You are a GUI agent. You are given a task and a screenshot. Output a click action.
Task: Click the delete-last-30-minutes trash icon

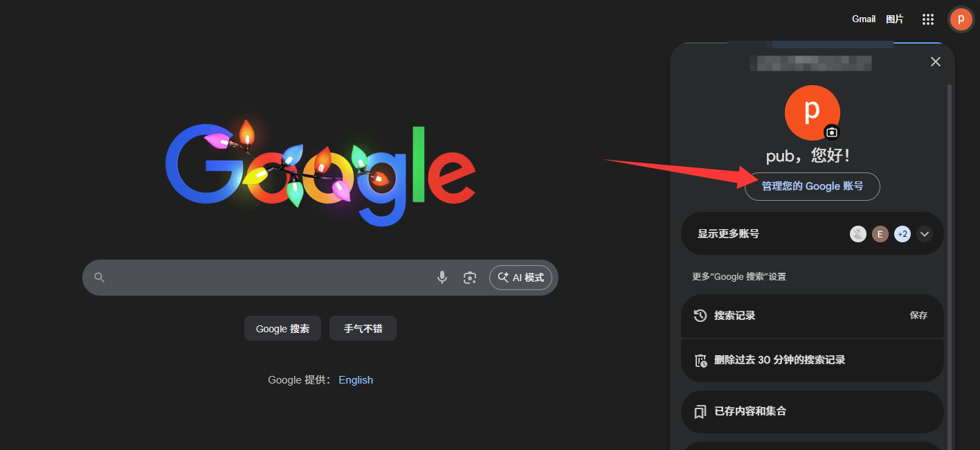pyautogui.click(x=700, y=360)
